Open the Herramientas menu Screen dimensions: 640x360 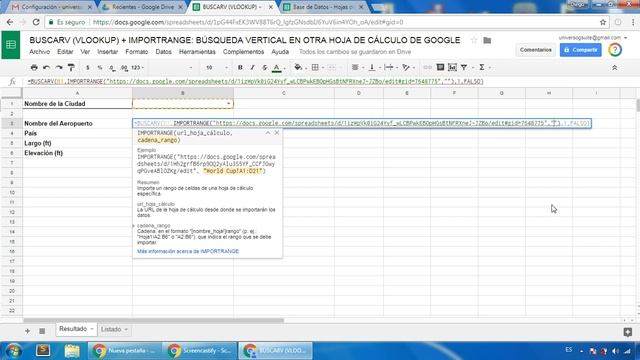(197, 52)
